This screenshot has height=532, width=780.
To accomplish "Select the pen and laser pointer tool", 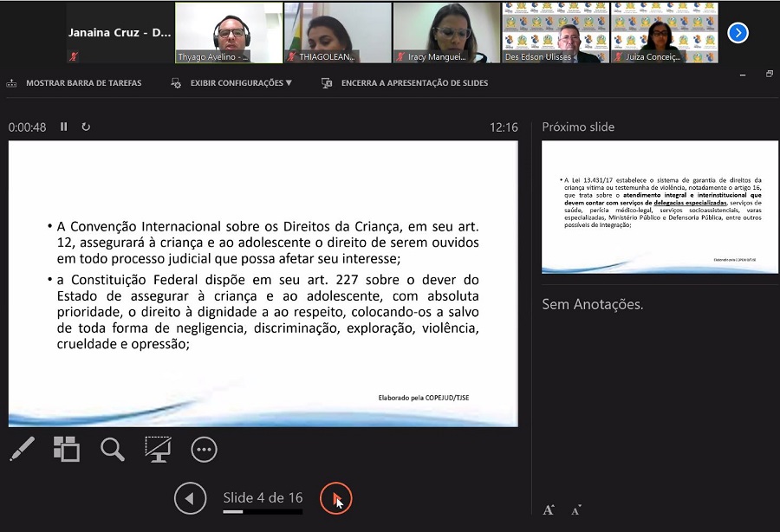I will pos(22,449).
